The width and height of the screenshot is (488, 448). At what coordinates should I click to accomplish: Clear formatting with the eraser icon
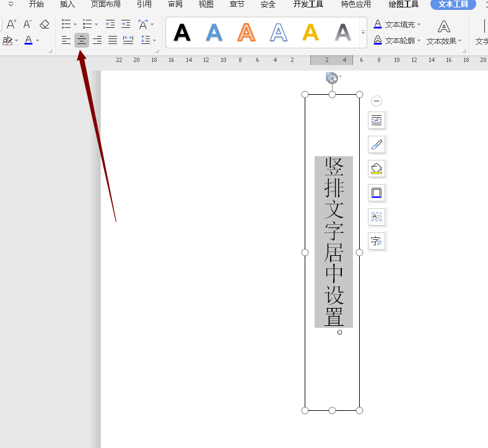pos(44,24)
